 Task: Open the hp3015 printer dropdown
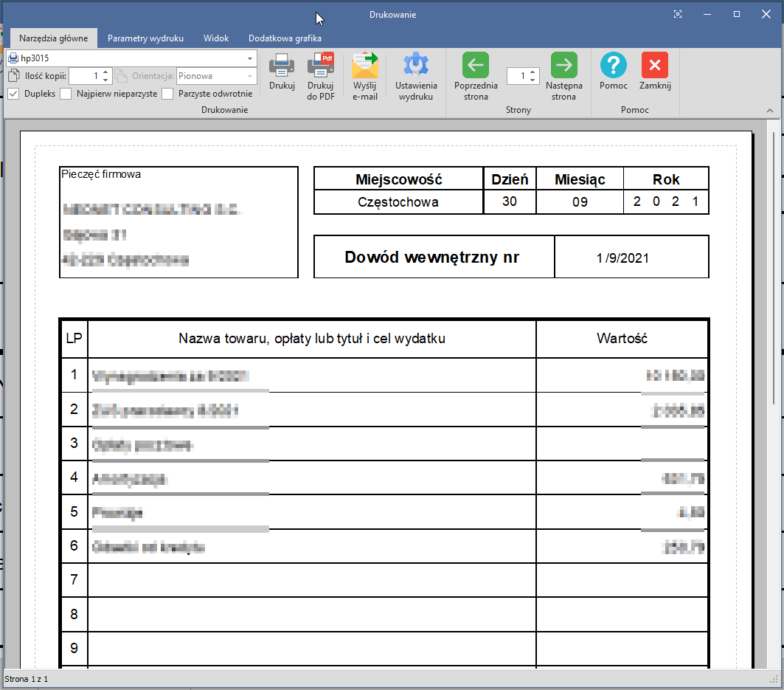(x=250, y=58)
